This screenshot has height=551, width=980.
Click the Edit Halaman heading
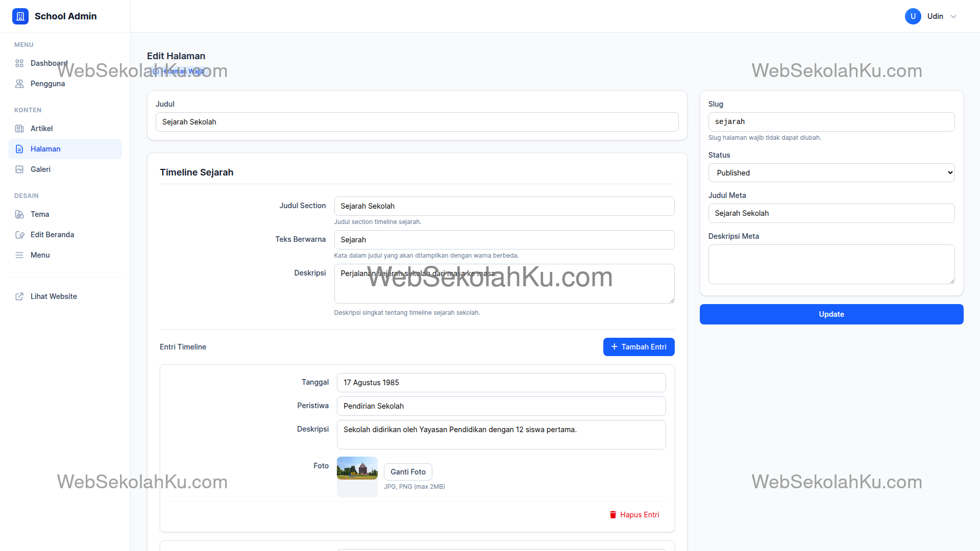click(176, 56)
